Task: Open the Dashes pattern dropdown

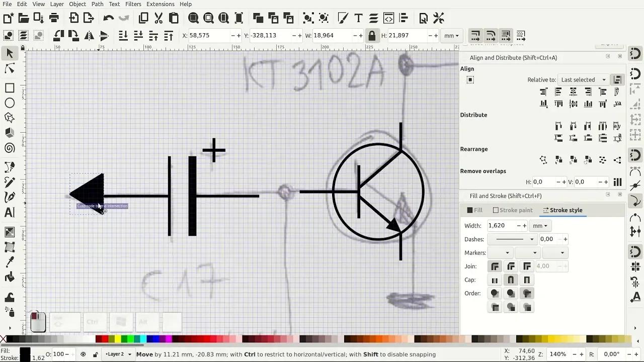Action: pos(512,239)
